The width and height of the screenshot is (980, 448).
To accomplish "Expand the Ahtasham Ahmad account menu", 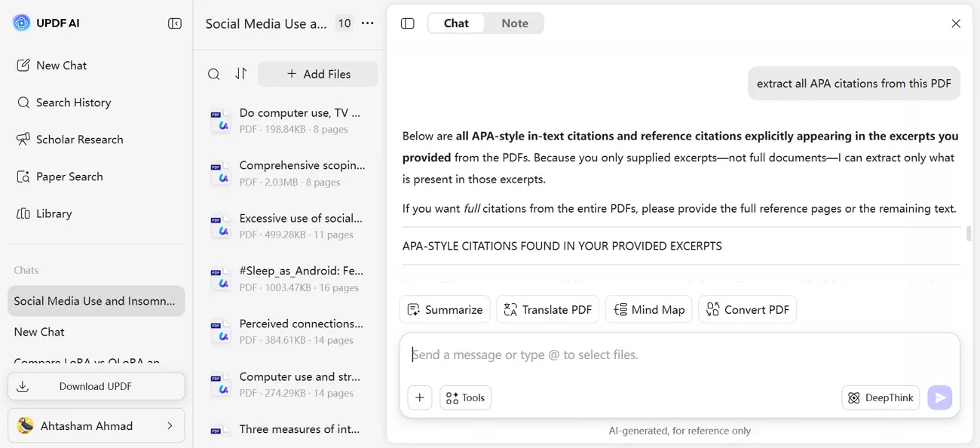I will (96, 425).
